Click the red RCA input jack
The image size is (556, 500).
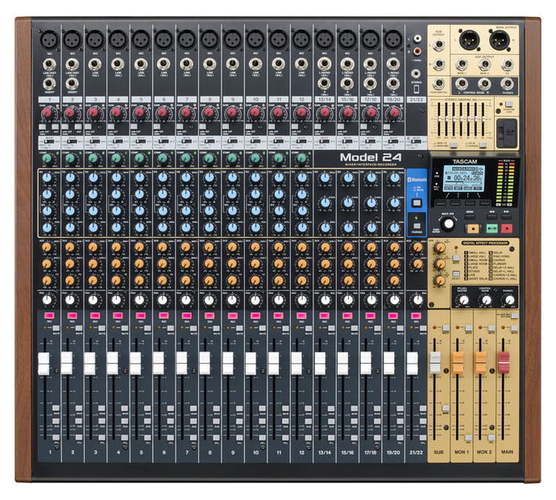417,51
